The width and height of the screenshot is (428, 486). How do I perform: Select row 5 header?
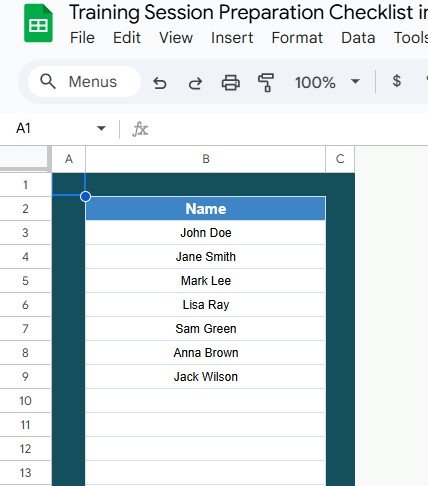(x=25, y=281)
